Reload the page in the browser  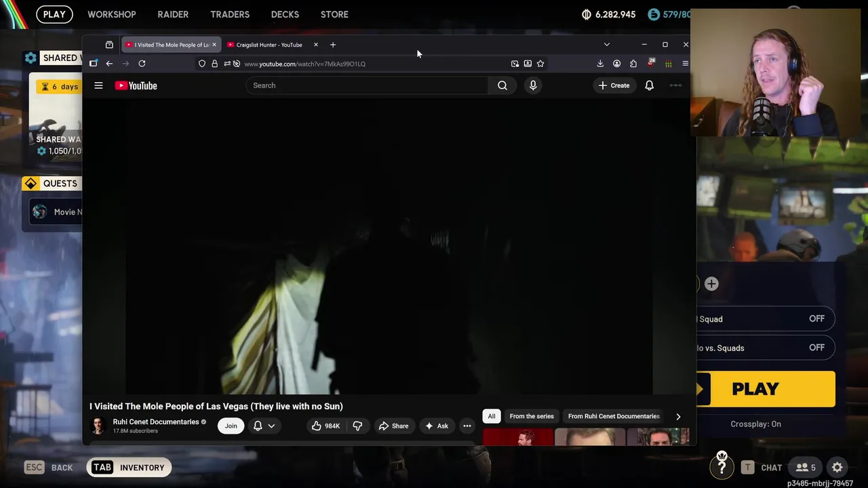click(x=142, y=64)
